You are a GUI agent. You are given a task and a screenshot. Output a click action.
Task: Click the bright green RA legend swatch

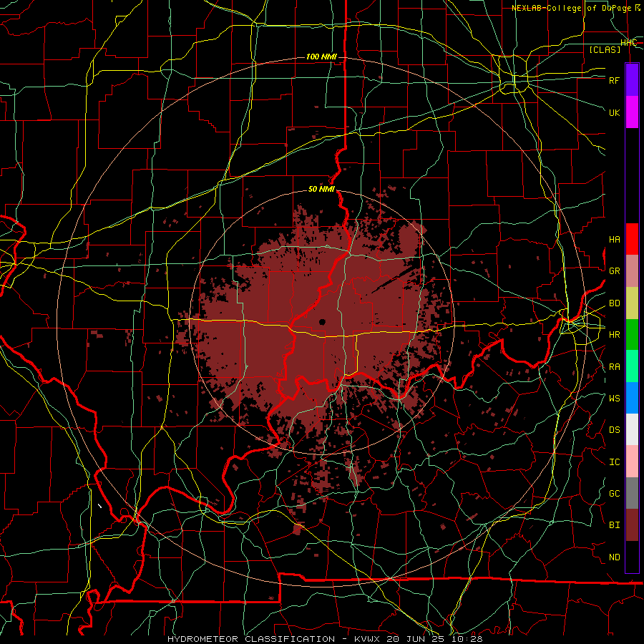[x=632, y=366]
